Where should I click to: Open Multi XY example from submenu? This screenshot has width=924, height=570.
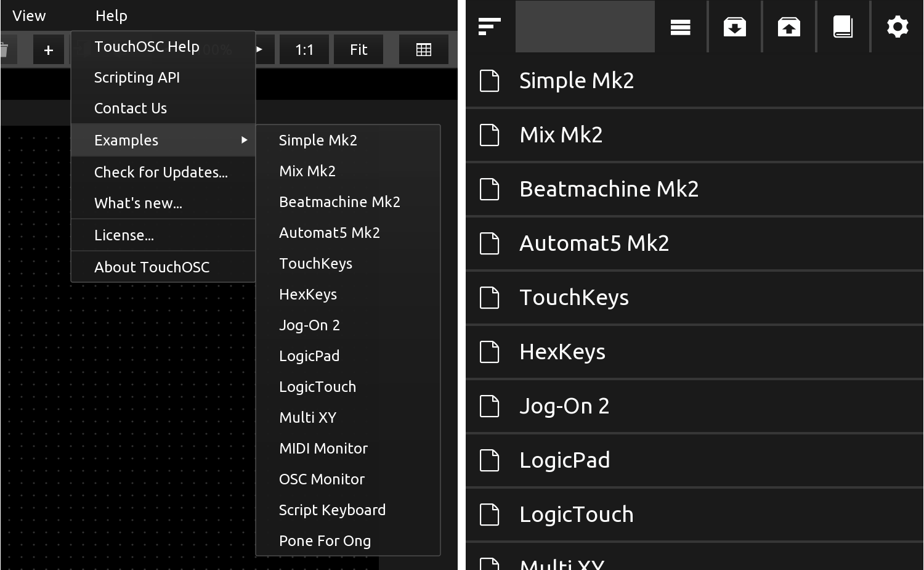348,418
